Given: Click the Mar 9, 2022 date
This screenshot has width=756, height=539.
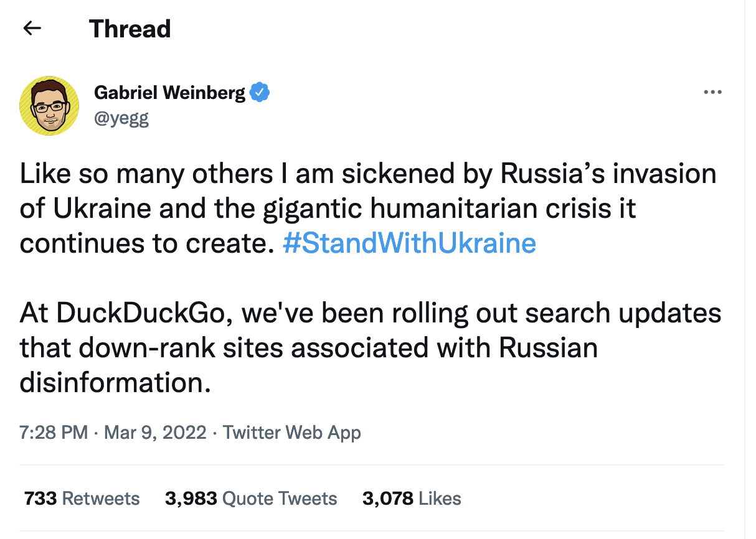Looking at the screenshot, I should [x=155, y=432].
